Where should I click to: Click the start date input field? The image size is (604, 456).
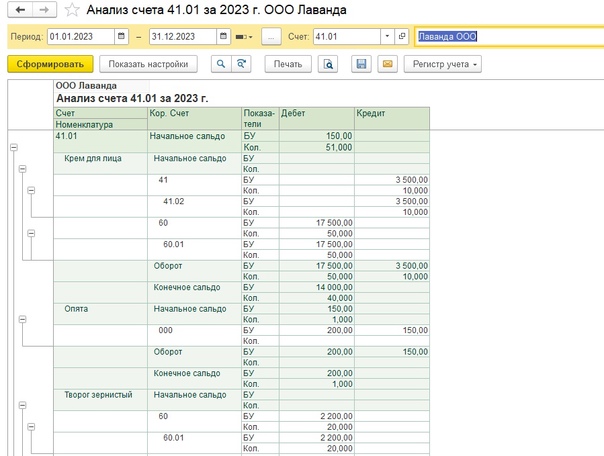81,37
